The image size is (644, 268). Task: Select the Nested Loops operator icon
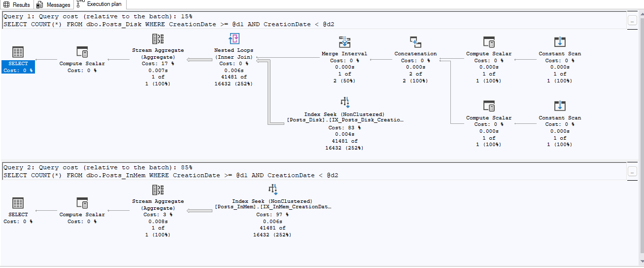(234, 39)
